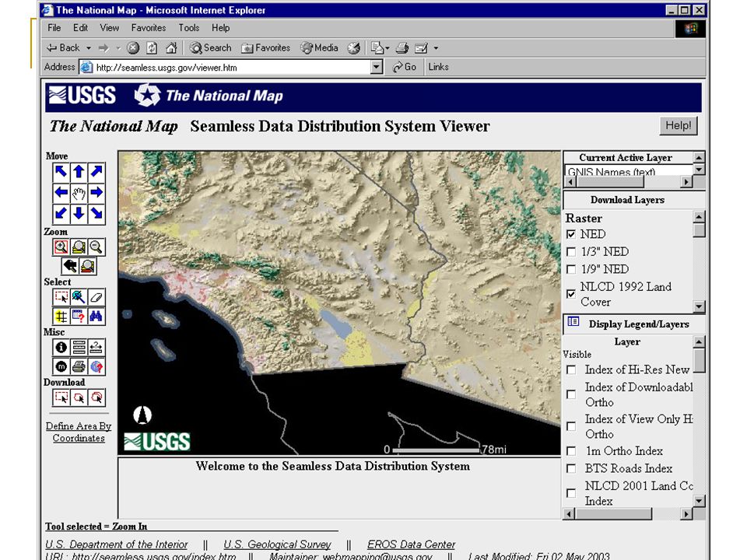Click the move southeast arrow
747x560 pixels.
coord(96,213)
